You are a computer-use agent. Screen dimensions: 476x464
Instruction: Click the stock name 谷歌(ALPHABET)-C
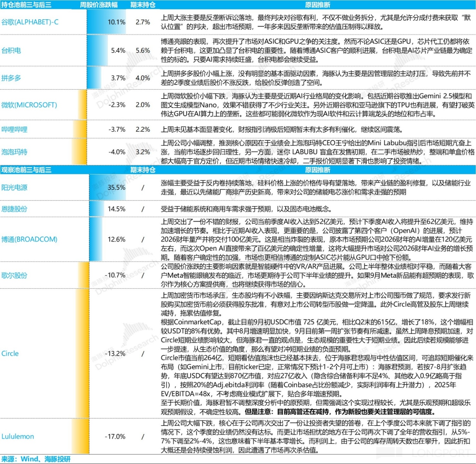click(x=30, y=22)
